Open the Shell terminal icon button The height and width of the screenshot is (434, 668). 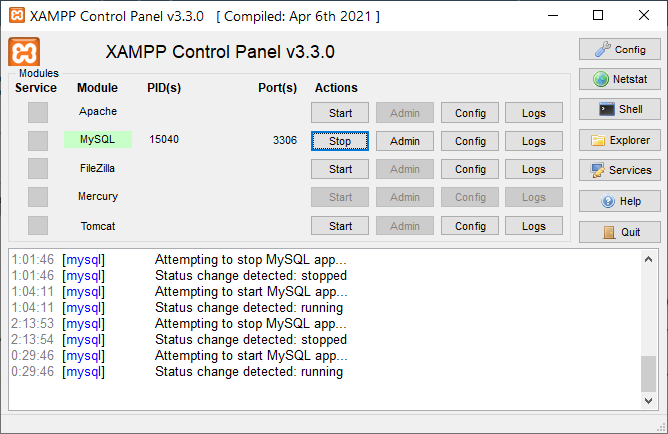pos(619,110)
